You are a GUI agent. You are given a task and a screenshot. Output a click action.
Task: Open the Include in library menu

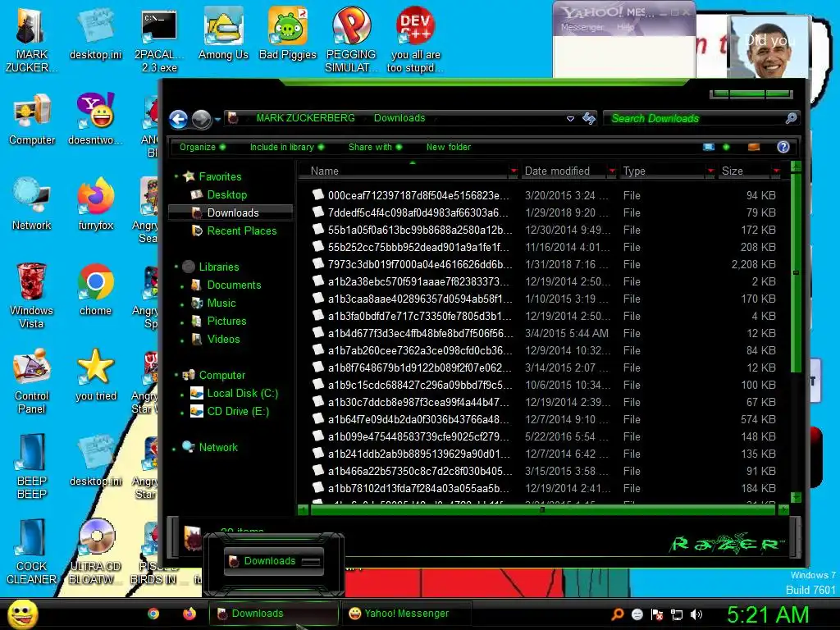click(x=287, y=147)
